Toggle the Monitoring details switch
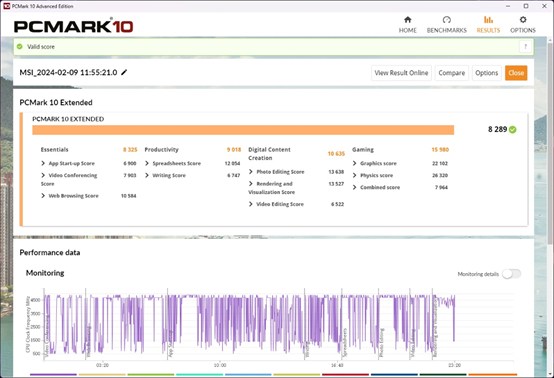554x378 pixels. pos(511,274)
